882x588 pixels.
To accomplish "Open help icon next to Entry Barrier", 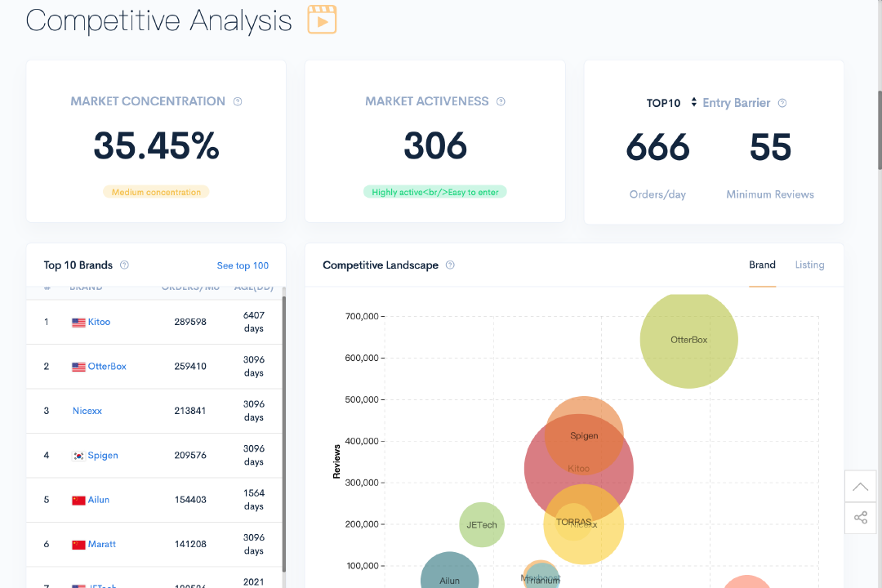I will (782, 103).
